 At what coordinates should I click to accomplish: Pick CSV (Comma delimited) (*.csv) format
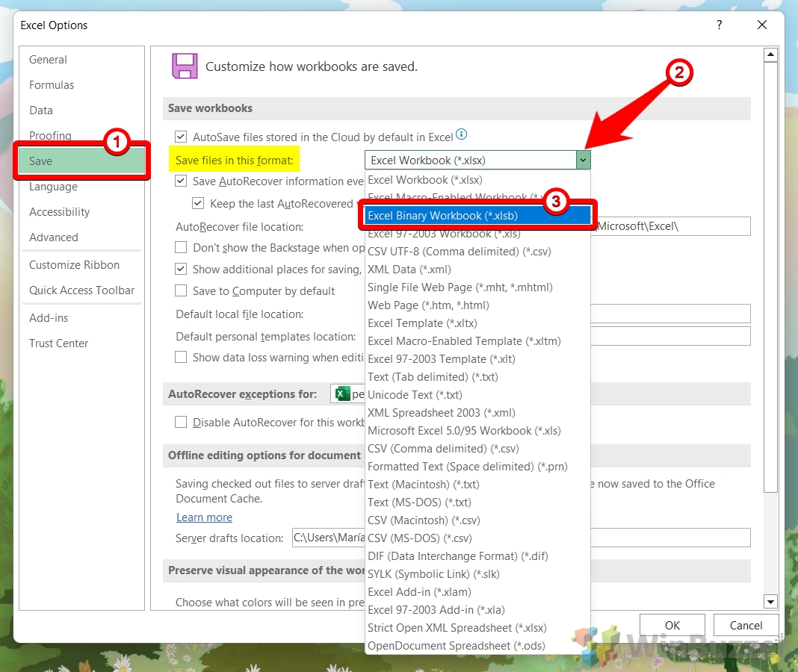point(478,449)
